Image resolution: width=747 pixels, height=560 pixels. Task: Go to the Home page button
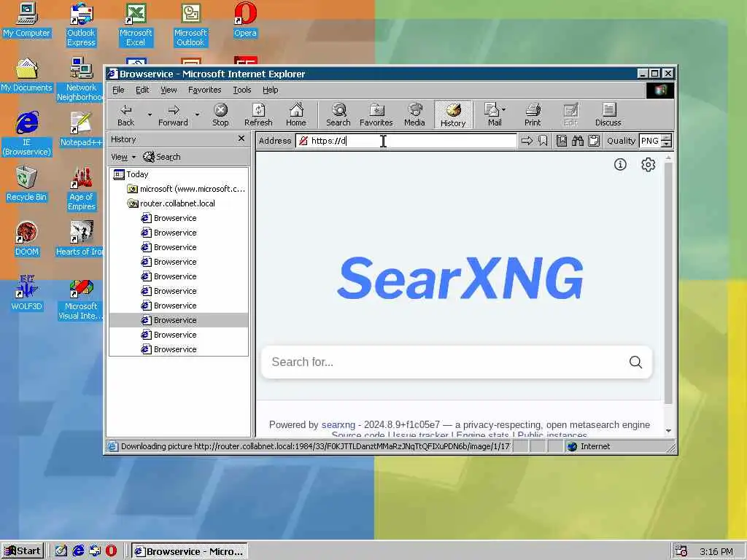click(296, 114)
